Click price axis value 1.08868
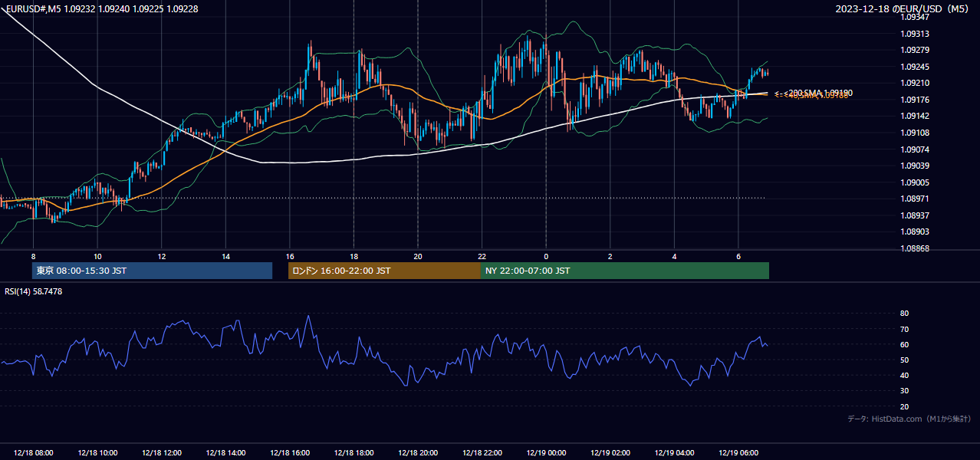 click(x=914, y=248)
